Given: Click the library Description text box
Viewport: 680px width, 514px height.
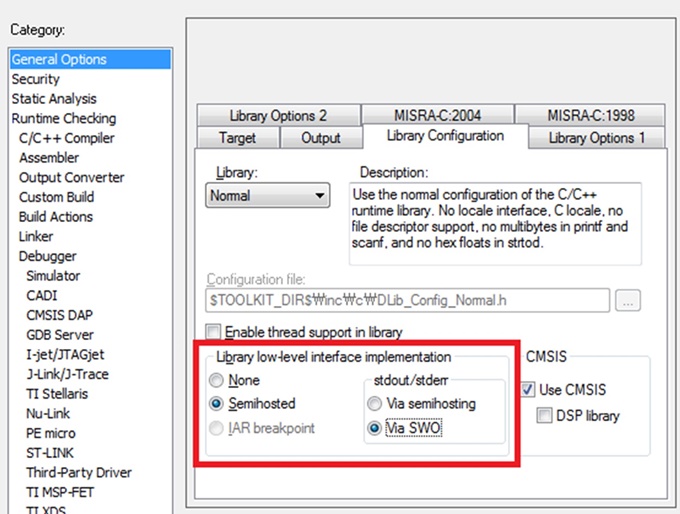Looking at the screenshot, I should [x=495, y=224].
